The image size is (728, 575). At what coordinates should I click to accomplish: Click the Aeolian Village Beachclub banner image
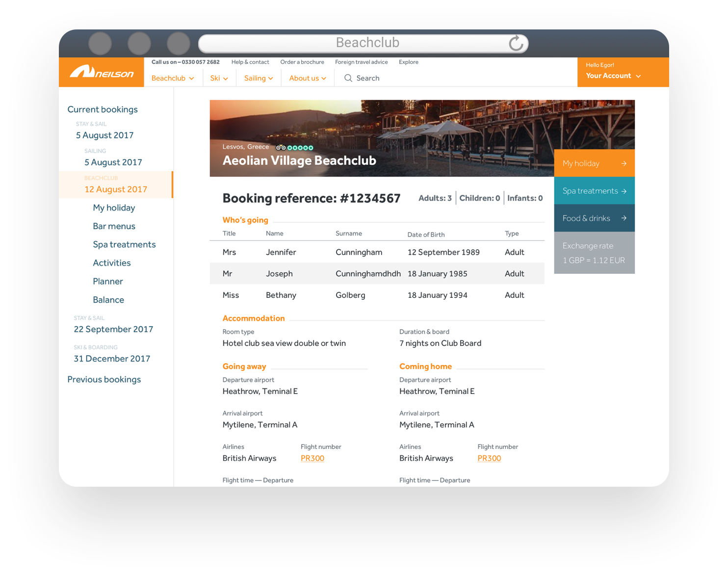[382, 138]
